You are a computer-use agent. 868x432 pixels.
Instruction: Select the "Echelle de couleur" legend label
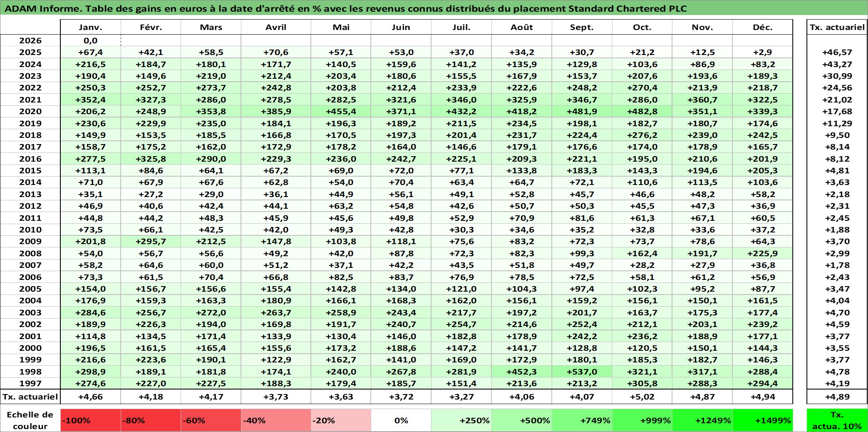pos(30,420)
